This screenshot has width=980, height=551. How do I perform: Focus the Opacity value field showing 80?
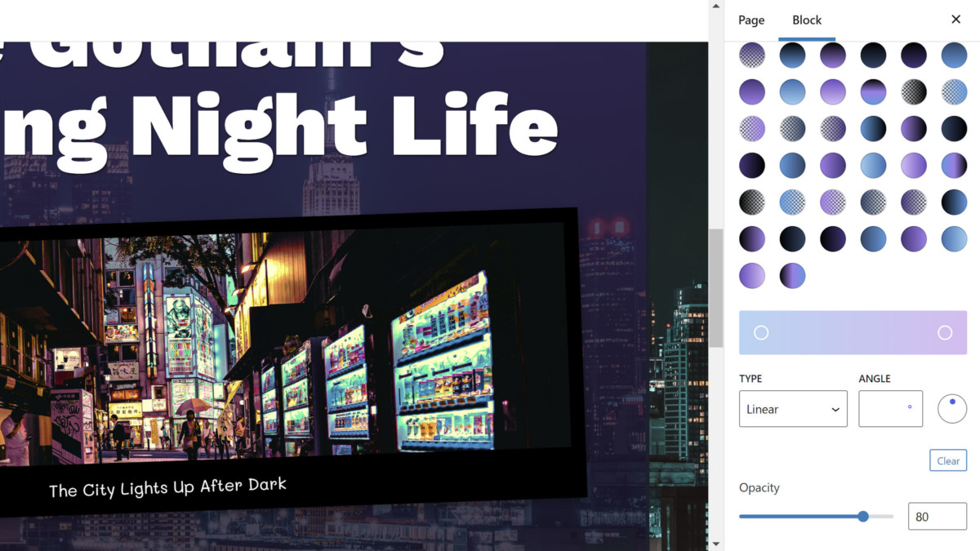(x=937, y=517)
